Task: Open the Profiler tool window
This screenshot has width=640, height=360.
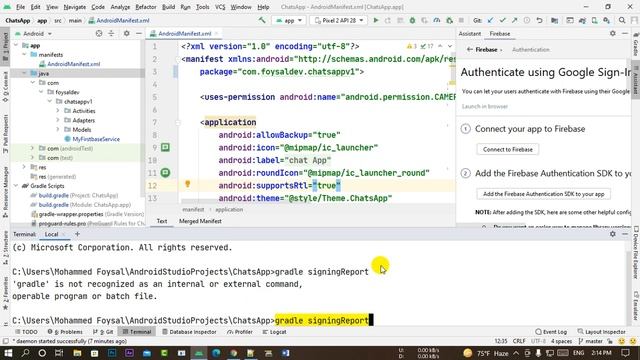Action: click(240, 332)
